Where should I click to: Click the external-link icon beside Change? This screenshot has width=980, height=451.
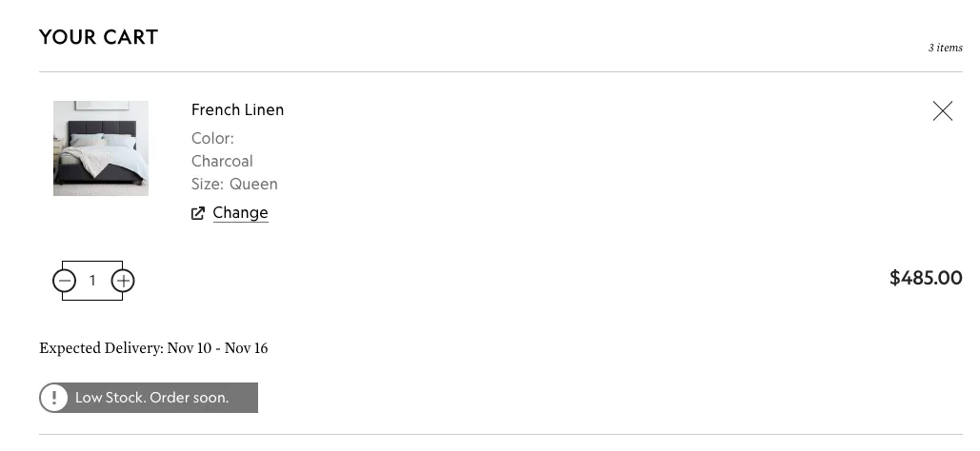(198, 213)
